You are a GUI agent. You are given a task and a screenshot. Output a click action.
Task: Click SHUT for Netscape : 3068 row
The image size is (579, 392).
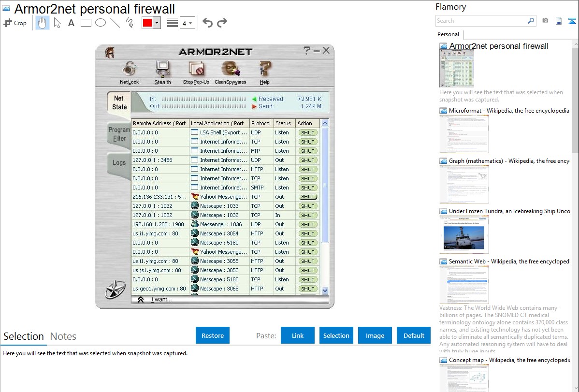tap(307, 289)
